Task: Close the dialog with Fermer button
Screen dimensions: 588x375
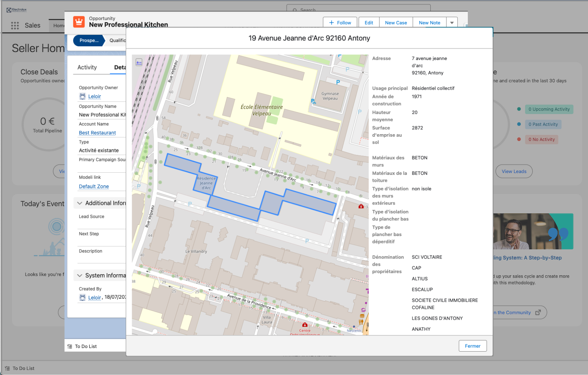Action: [472, 346]
